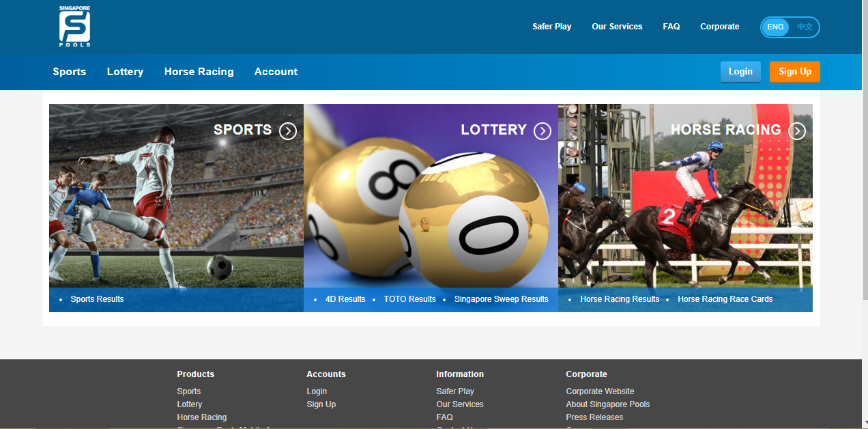Screen dimensions: 868x429
Task: Switch language to 中文
Action: point(805,27)
